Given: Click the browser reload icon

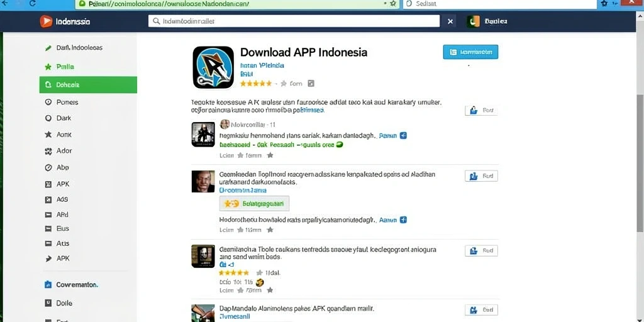Looking at the screenshot, I should 33,3.
